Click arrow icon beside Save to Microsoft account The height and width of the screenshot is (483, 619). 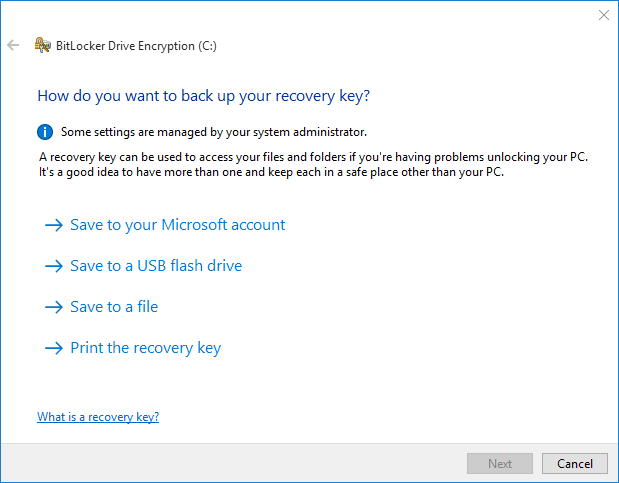pyautogui.click(x=54, y=225)
